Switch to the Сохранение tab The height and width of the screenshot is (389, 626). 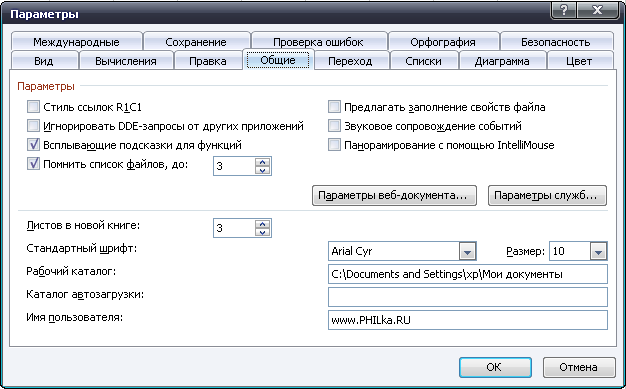pos(196,42)
